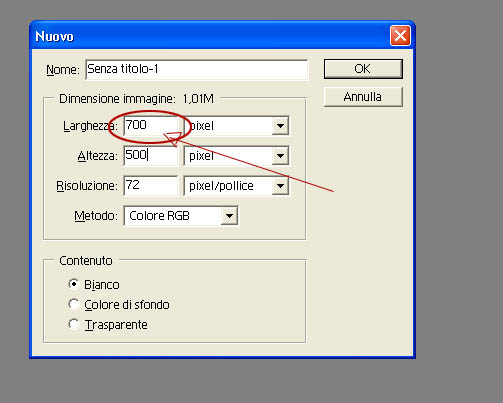Click the Risoluzione field containing 72
The image size is (503, 403).
tap(151, 186)
